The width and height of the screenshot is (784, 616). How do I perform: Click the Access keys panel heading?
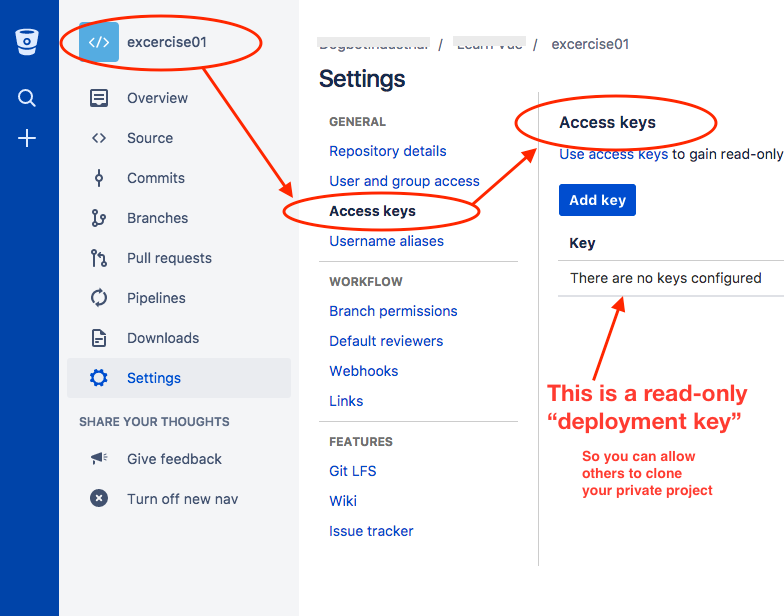(607, 122)
